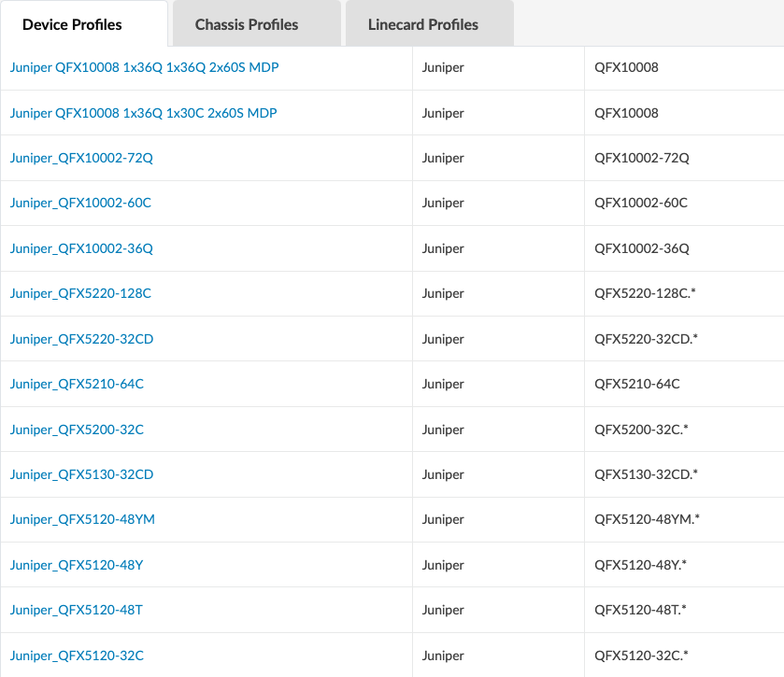Click the Juniper_QFX10002-72Q link
This screenshot has height=677, width=784.
[81, 158]
